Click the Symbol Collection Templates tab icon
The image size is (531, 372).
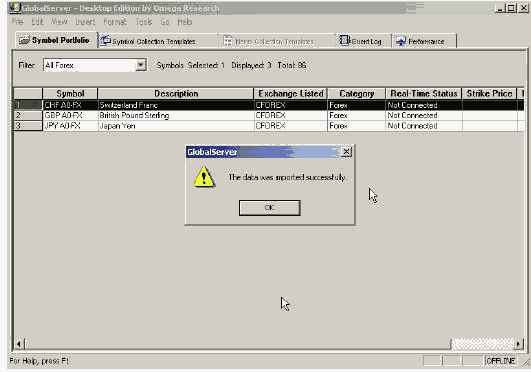106,40
